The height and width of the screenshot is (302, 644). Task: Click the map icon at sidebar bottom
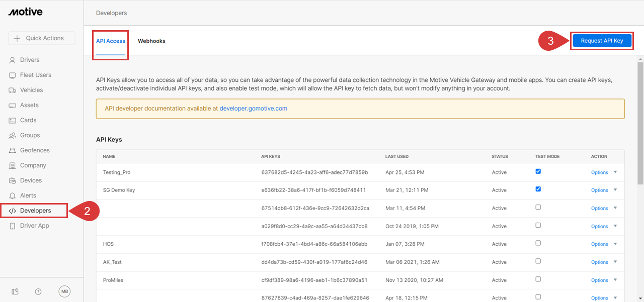15,291
